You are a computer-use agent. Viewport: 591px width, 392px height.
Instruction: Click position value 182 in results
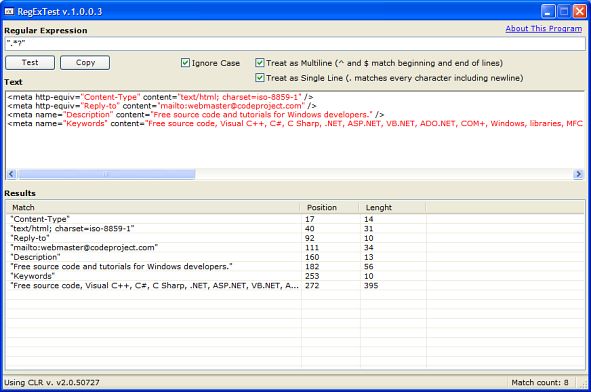coord(312,266)
